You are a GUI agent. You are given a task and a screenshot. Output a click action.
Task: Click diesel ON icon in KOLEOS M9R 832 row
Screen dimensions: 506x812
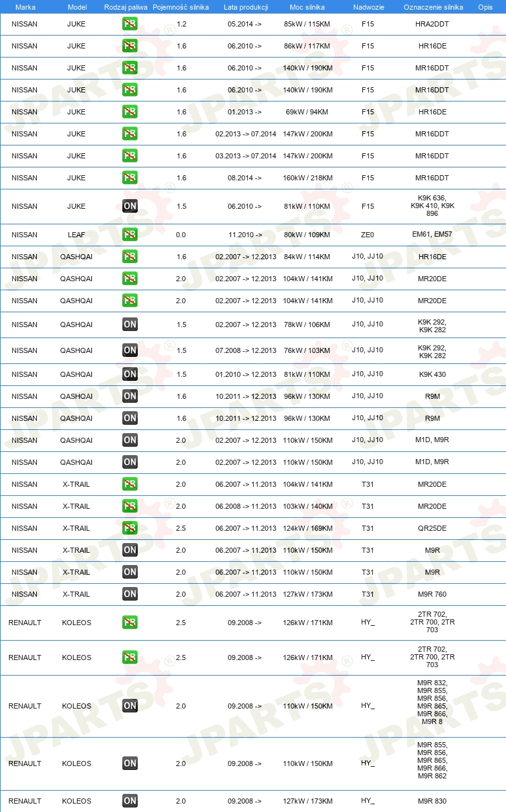click(129, 706)
